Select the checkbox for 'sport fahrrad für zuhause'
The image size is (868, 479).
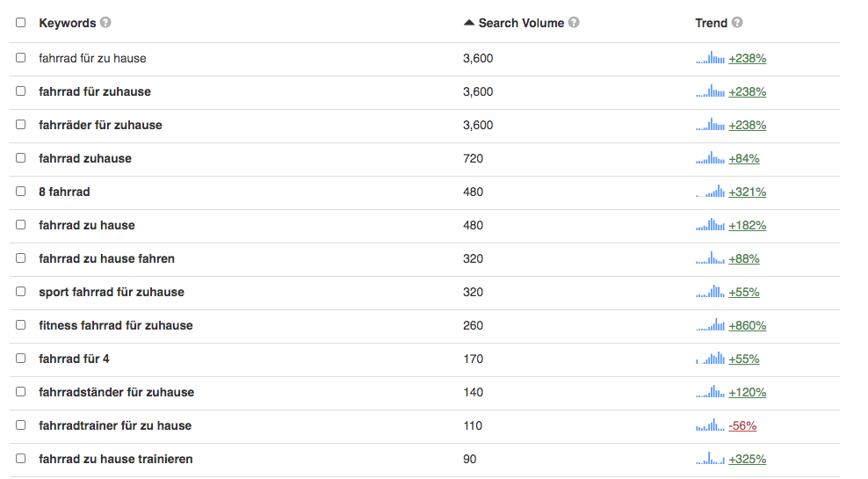click(20, 291)
